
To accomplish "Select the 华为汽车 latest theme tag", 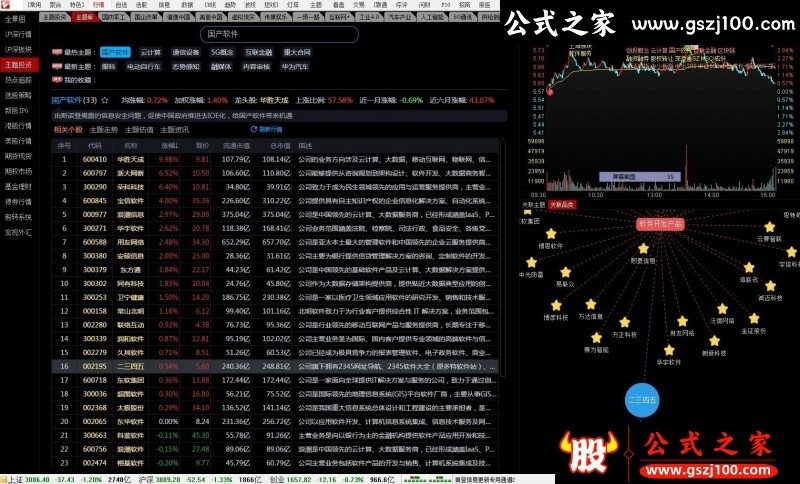I will 294,66.
